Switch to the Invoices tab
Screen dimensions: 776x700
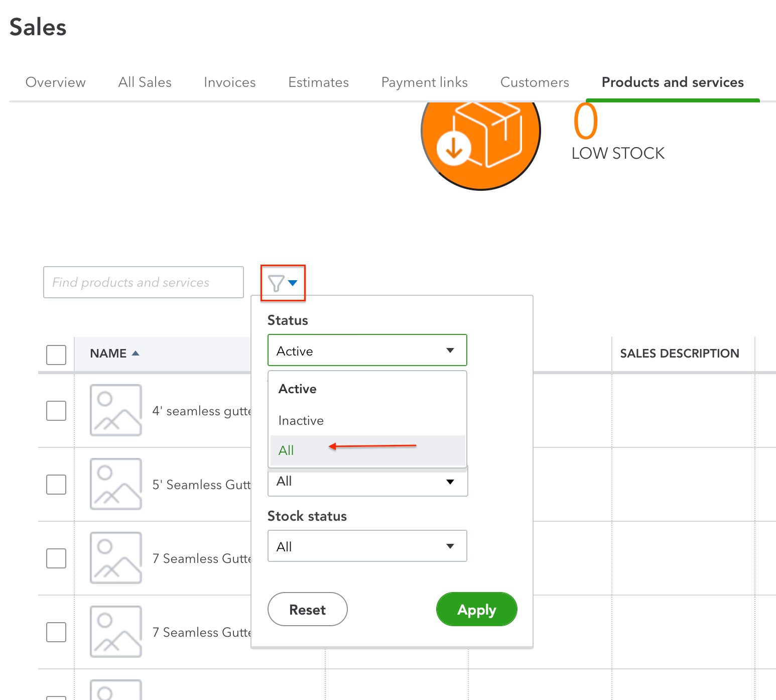pyautogui.click(x=229, y=82)
